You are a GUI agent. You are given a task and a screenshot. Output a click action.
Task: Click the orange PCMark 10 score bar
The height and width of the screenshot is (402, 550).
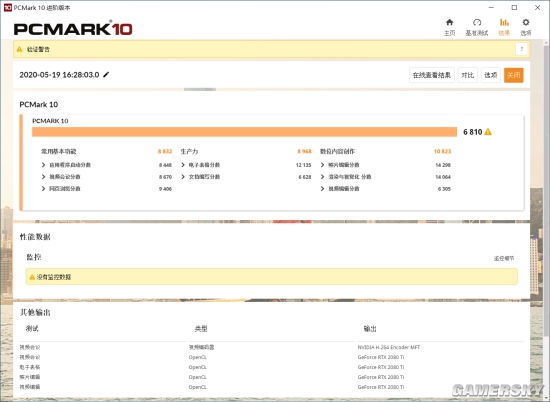[x=244, y=132]
